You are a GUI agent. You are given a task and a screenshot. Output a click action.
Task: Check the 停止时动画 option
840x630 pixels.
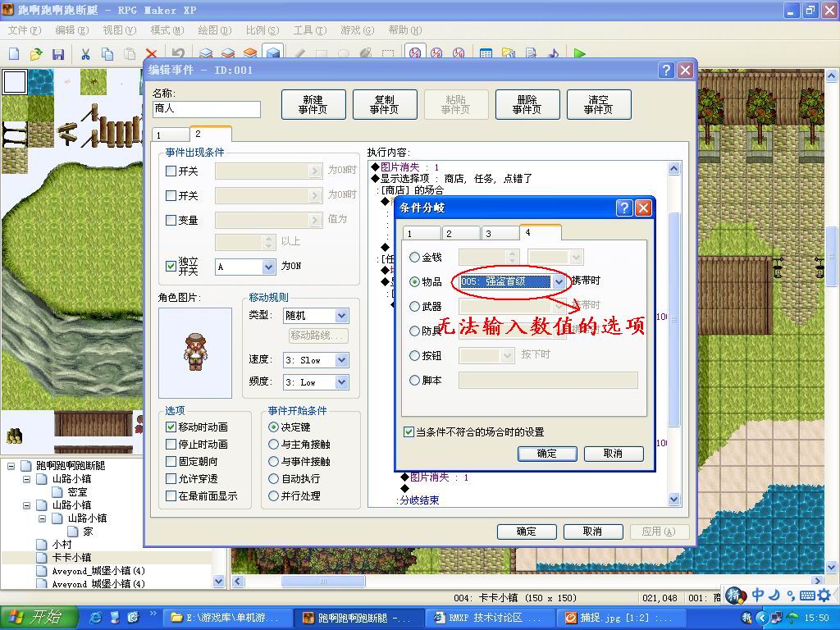click(x=171, y=444)
